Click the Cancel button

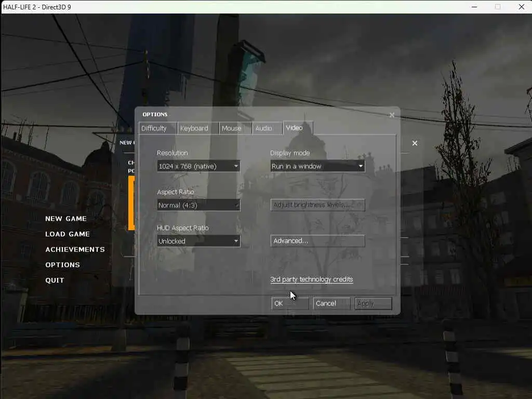(x=332, y=303)
